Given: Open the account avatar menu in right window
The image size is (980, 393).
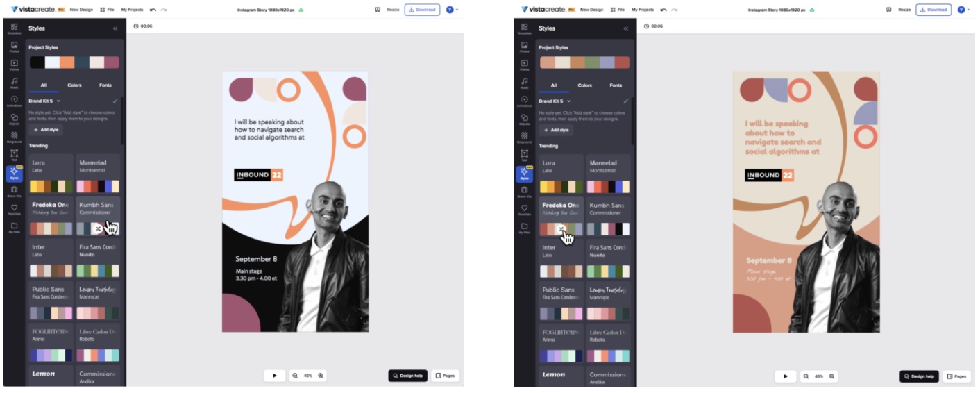Looking at the screenshot, I should click(x=963, y=10).
